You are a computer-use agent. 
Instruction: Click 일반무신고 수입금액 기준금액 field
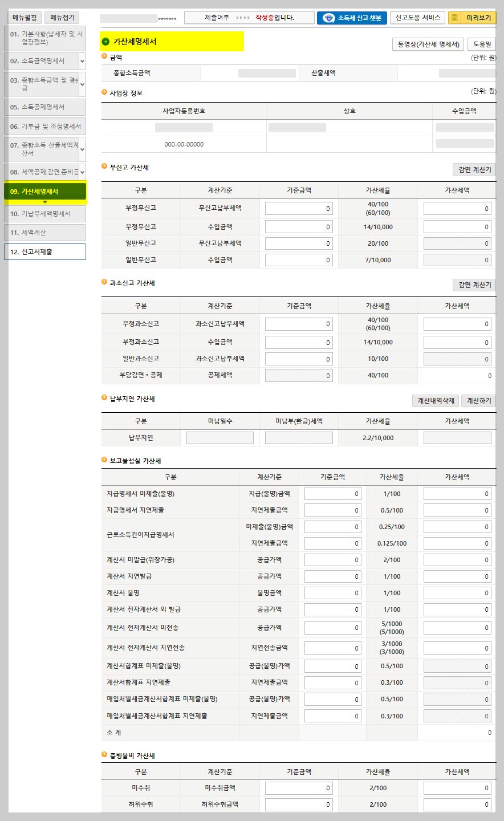click(299, 260)
